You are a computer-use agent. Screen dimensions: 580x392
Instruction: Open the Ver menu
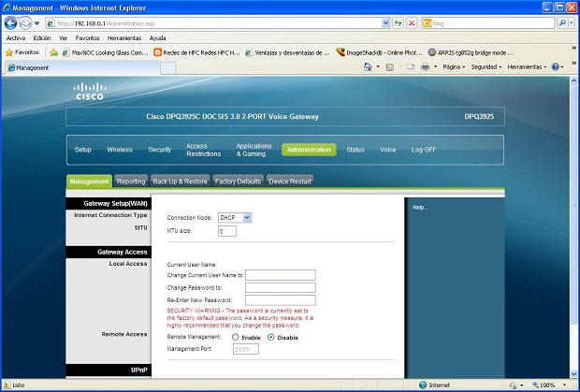[63, 38]
